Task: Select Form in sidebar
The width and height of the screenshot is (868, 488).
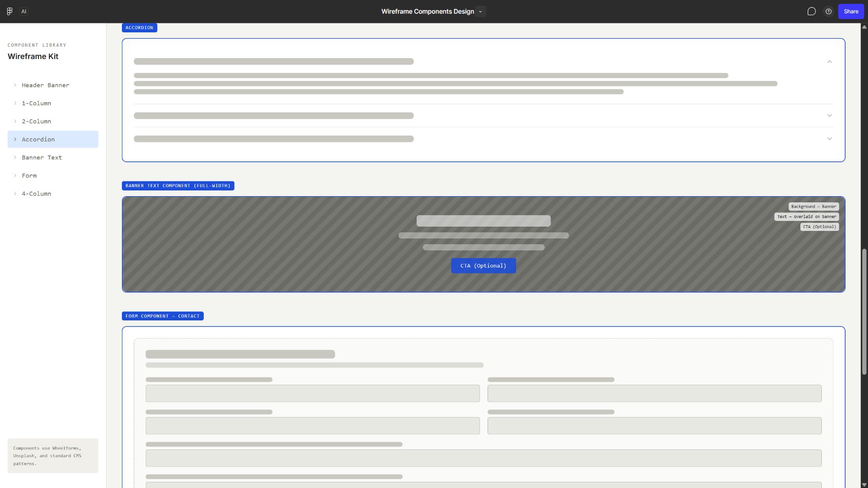Action: pyautogui.click(x=53, y=176)
